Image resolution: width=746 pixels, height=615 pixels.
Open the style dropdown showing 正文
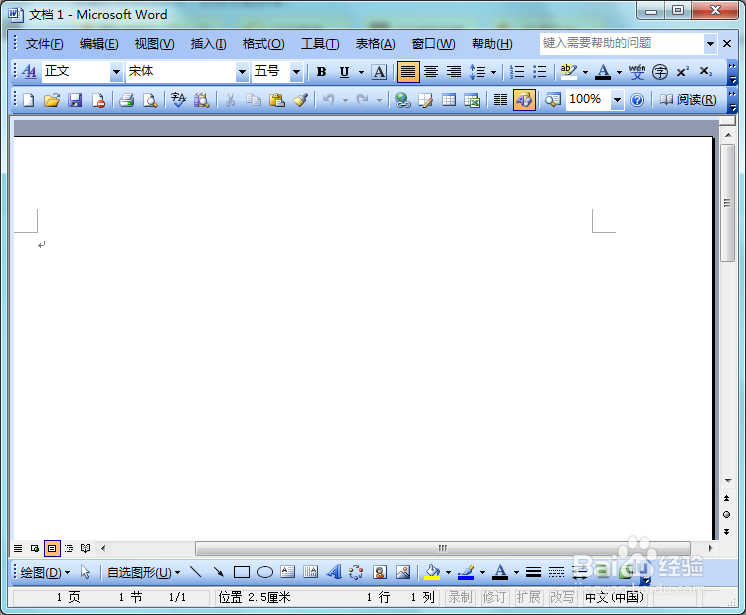pos(116,72)
